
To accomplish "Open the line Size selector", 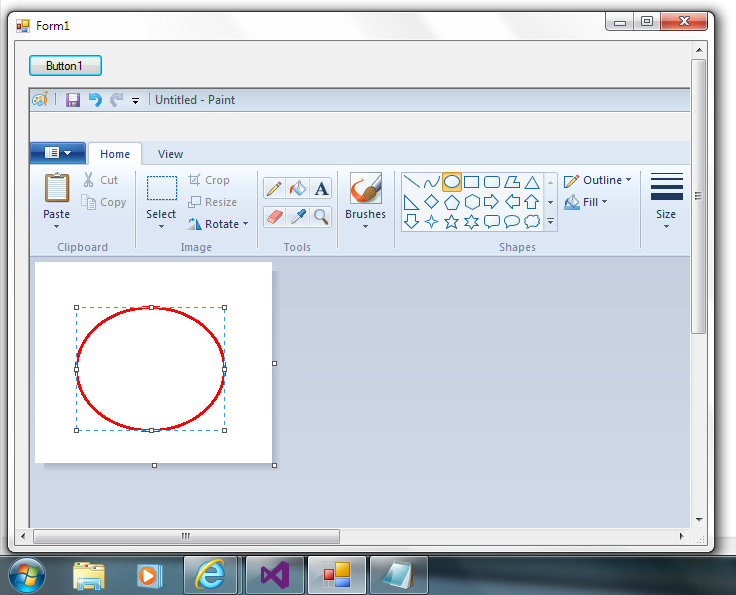I will coord(666,200).
